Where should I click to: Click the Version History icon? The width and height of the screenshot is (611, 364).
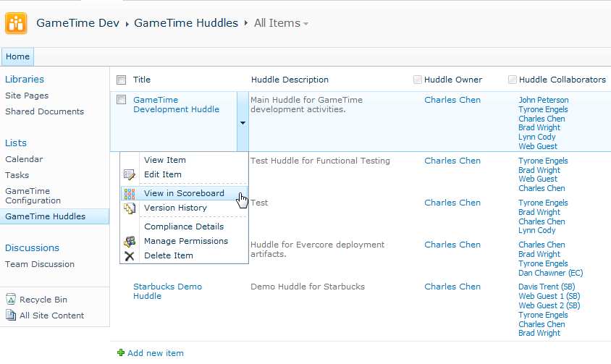[130, 208]
